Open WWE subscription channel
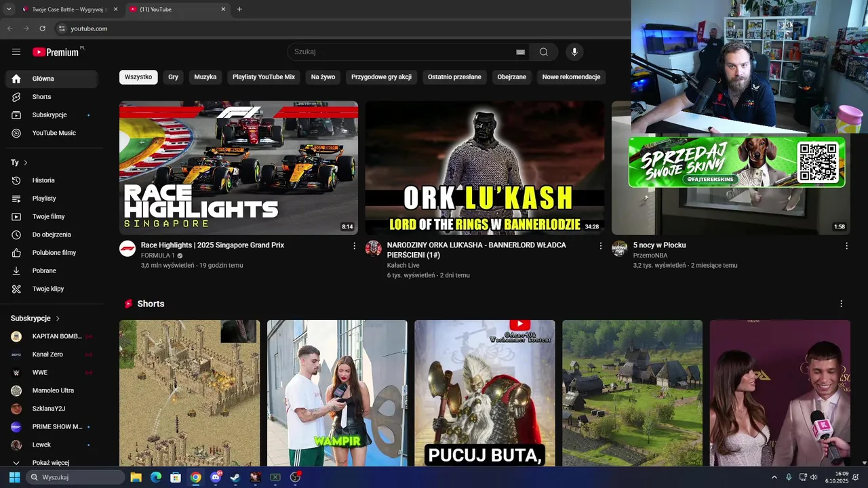868x488 pixels. pos(52,372)
